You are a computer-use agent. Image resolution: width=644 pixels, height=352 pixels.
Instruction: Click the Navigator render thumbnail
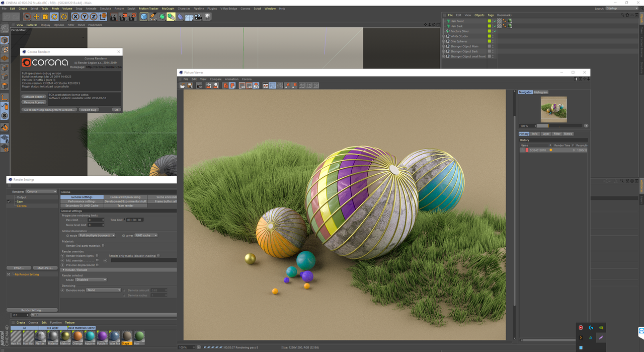point(553,109)
